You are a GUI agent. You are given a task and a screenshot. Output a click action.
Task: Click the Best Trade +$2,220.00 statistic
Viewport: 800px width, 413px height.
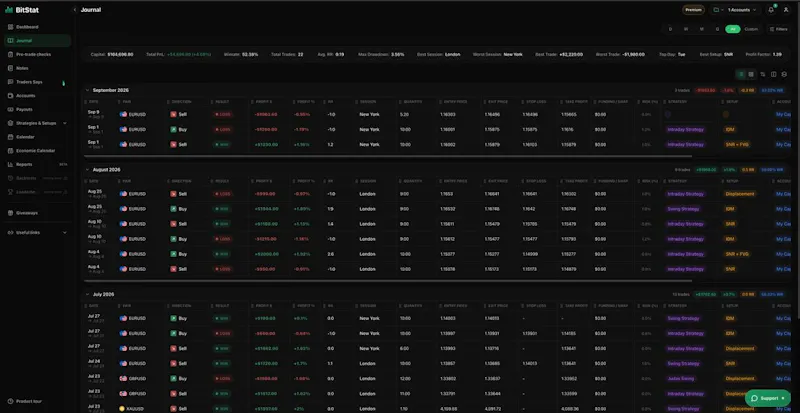click(x=559, y=54)
